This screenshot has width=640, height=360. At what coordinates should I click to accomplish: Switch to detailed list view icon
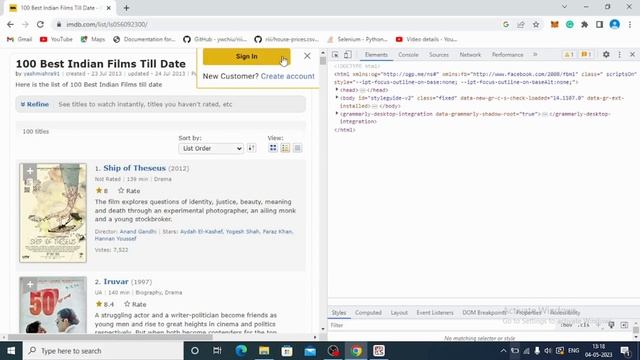[x=285, y=148]
